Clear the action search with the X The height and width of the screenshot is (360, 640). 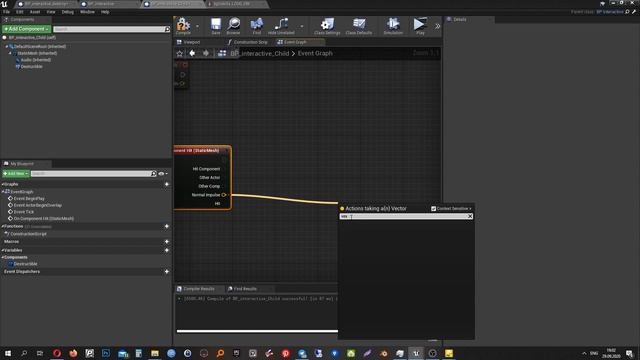[x=470, y=216]
